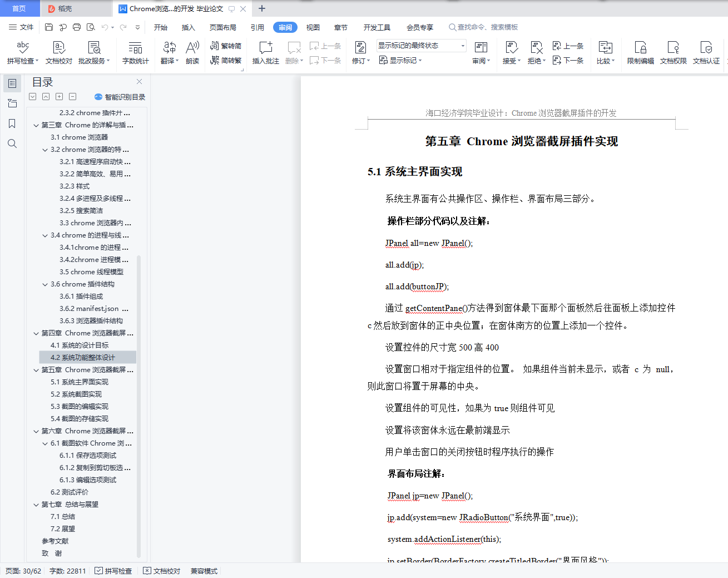Open the bookmark panel in sidebar
The image size is (728, 578).
tap(12, 123)
